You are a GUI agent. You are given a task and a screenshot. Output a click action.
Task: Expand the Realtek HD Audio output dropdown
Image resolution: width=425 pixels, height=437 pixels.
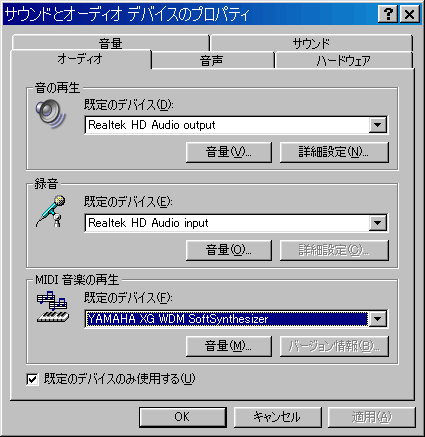pos(378,125)
